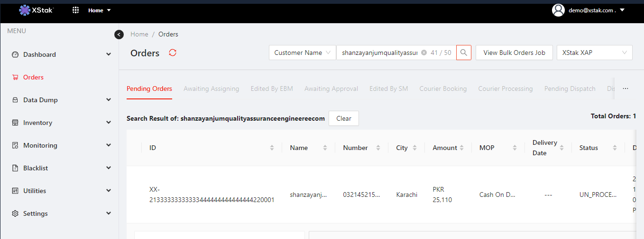Sort the table by ID column
Viewport: 644px width, 239px height.
(272, 148)
